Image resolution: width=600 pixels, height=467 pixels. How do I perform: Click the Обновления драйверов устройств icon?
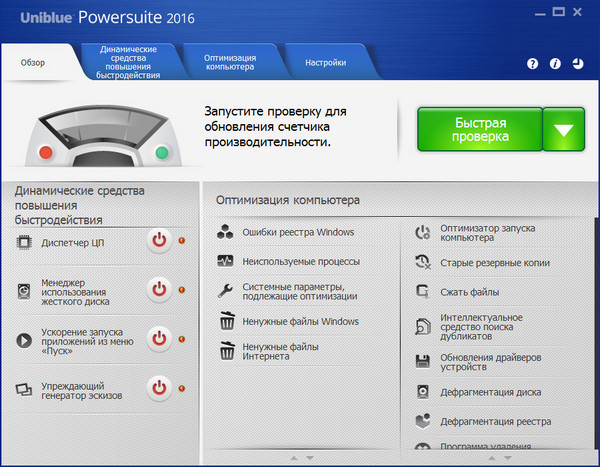(423, 359)
